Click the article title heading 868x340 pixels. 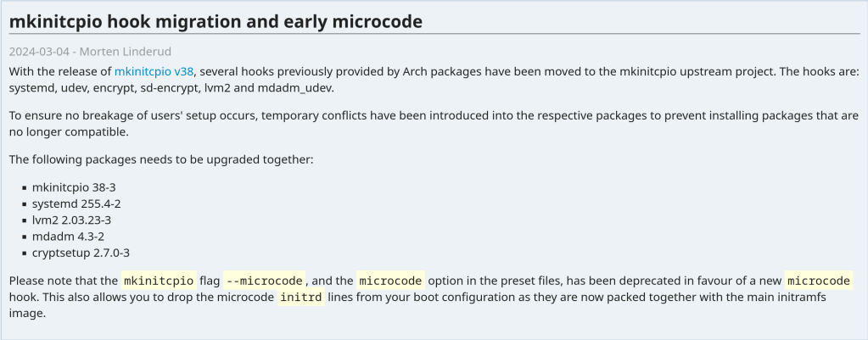click(216, 21)
